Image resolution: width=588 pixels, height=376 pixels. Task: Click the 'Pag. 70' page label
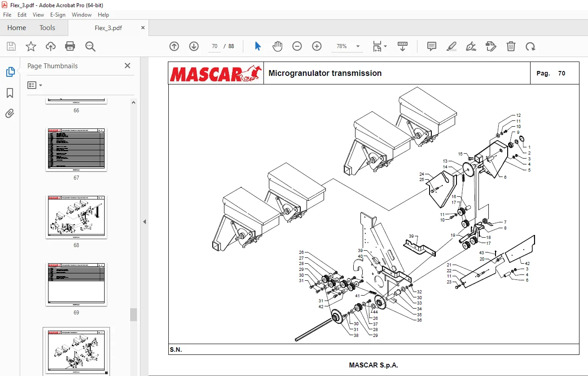pos(551,73)
